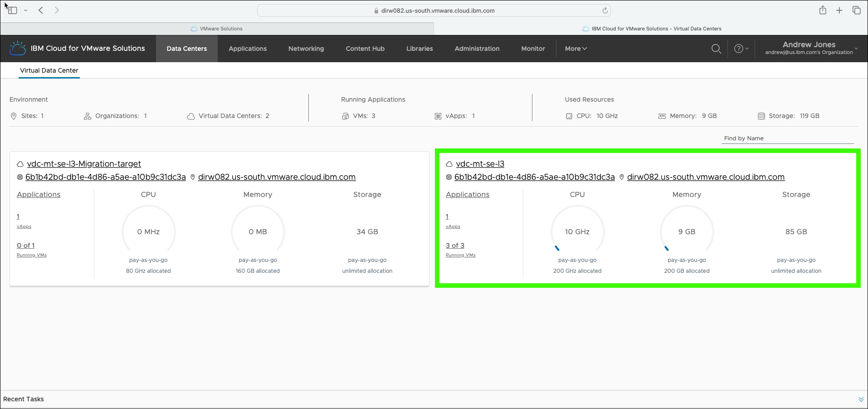
Task: Open the site URL in the Migration-target card
Action: tap(277, 177)
